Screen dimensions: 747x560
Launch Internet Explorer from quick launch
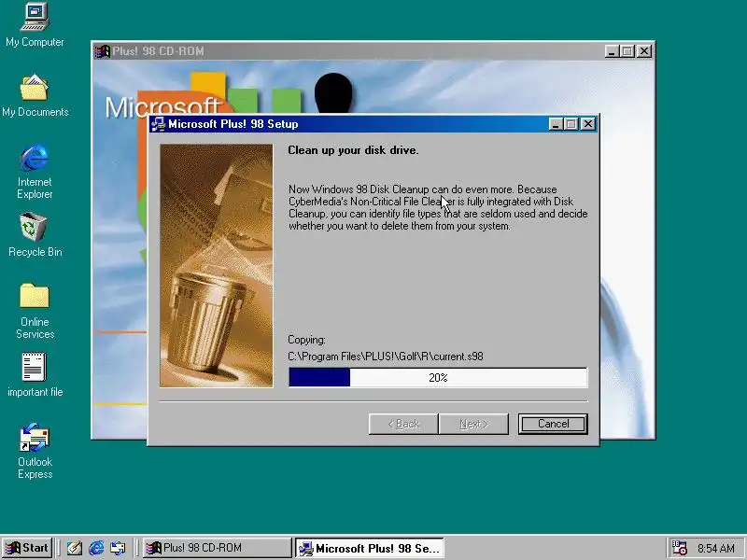point(96,548)
